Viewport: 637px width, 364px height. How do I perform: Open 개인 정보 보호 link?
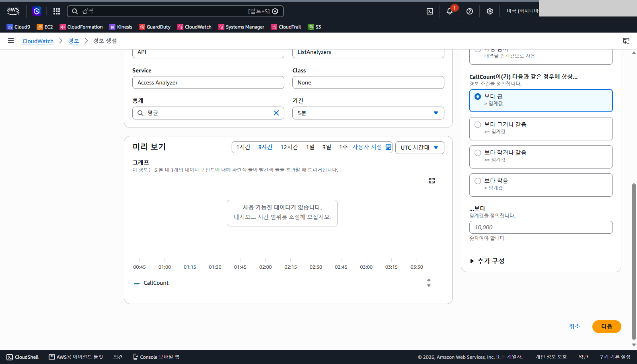[551, 357]
